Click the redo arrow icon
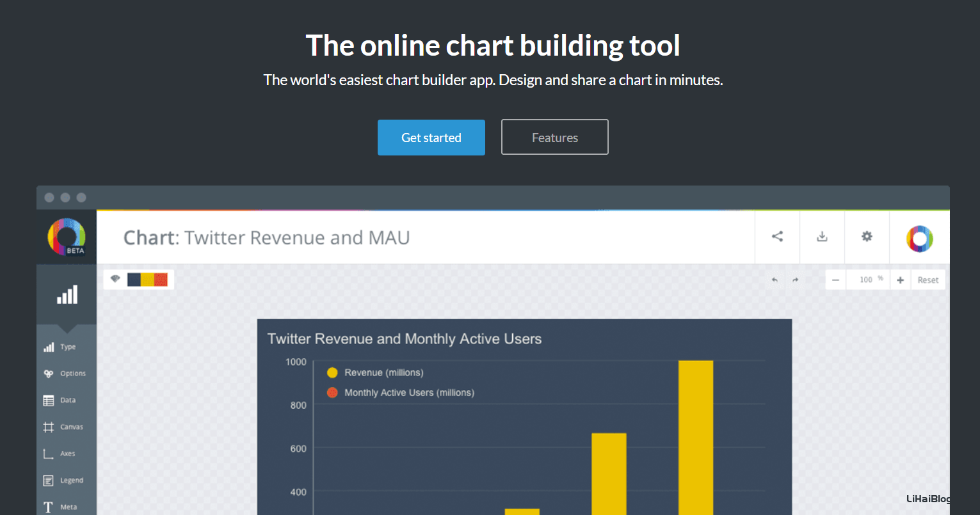This screenshot has height=515, width=980. coord(795,280)
